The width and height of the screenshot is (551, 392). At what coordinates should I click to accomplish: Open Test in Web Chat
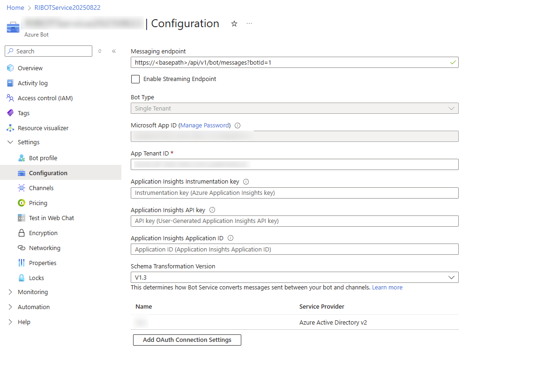(52, 218)
